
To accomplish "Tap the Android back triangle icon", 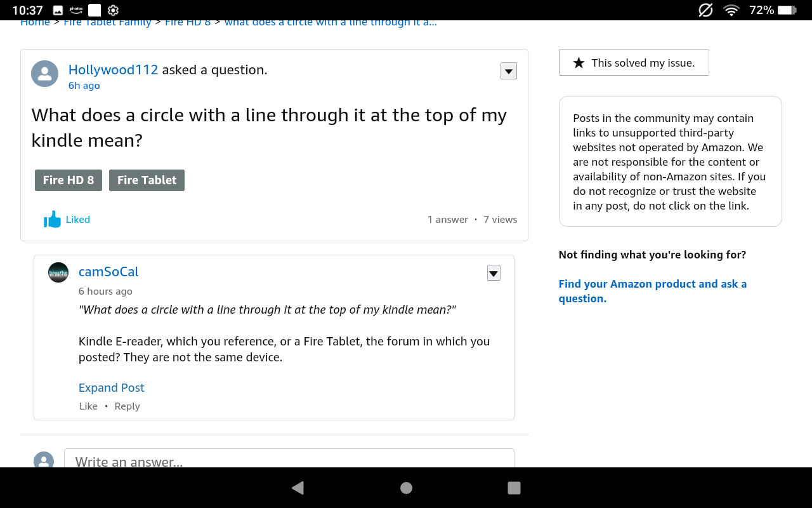I will coord(298,488).
